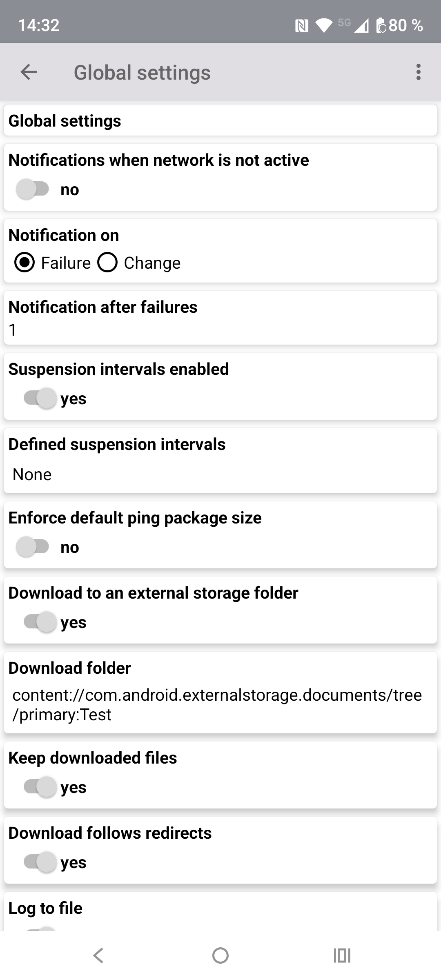Screen dimensions: 441x980
Task: Toggle Notifications when network is not active
Action: coord(33,189)
